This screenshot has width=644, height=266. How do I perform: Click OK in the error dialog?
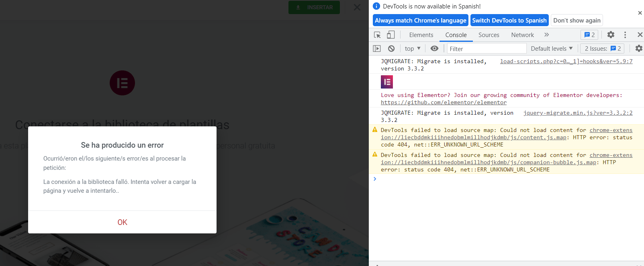tap(122, 222)
